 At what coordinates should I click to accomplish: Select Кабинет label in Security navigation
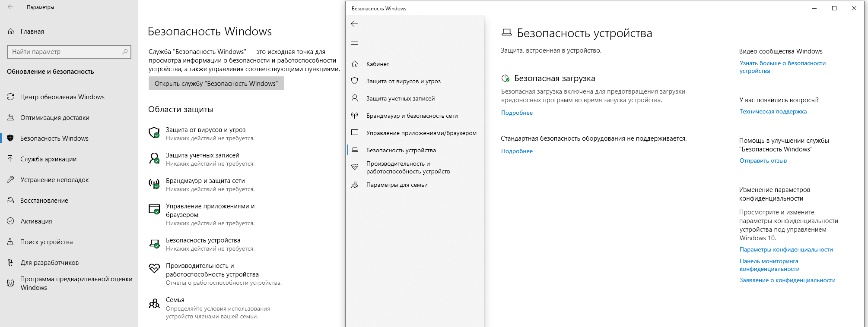click(378, 64)
